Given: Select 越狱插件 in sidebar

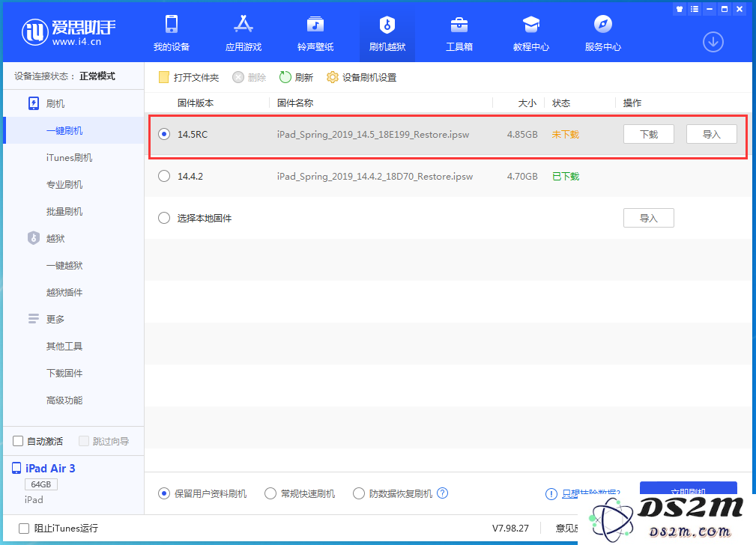Looking at the screenshot, I should click(x=64, y=293).
